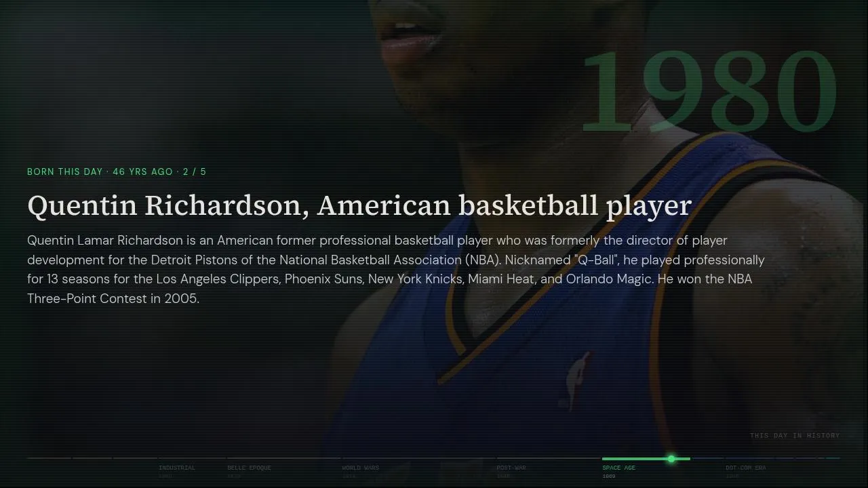Select the Post-War era on the timeline
Viewport: 868px width, 488px height.
point(511,468)
